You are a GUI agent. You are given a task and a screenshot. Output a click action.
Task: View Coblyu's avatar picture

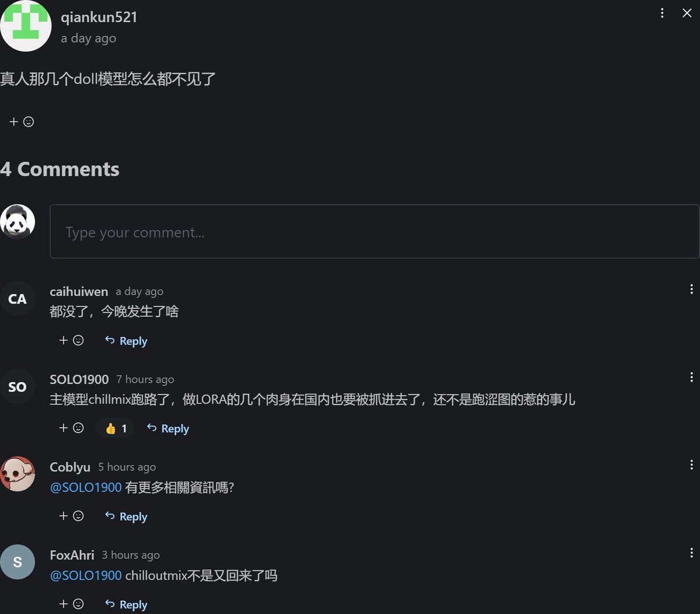click(17, 474)
